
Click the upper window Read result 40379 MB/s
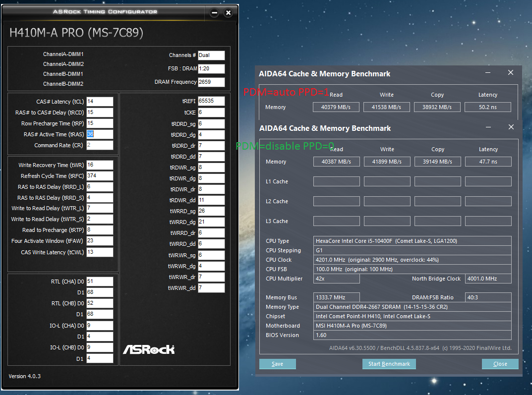click(336, 107)
